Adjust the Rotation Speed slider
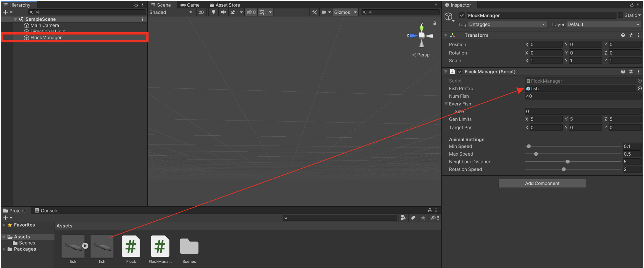Viewport: 644px width, 268px height. click(573, 169)
